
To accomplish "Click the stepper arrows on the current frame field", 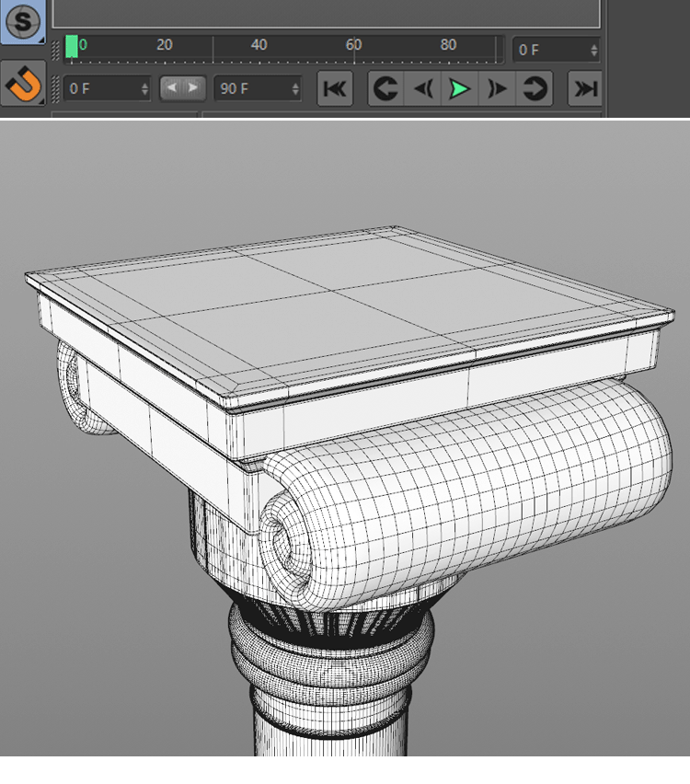I will coord(594,50).
